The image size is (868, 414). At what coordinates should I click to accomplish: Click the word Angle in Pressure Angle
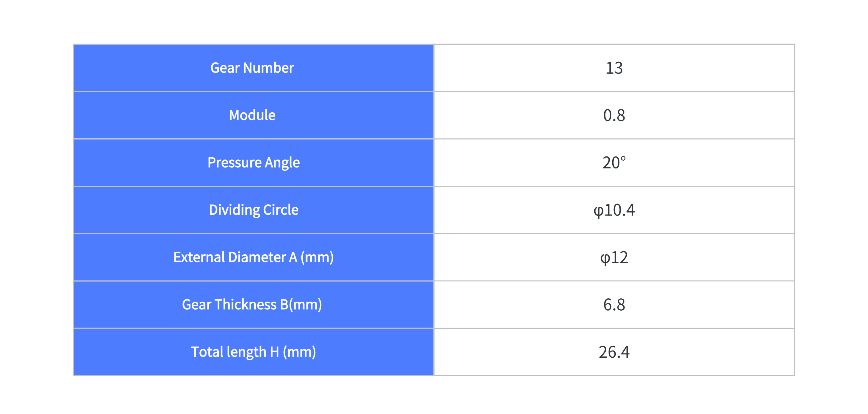pos(282,163)
